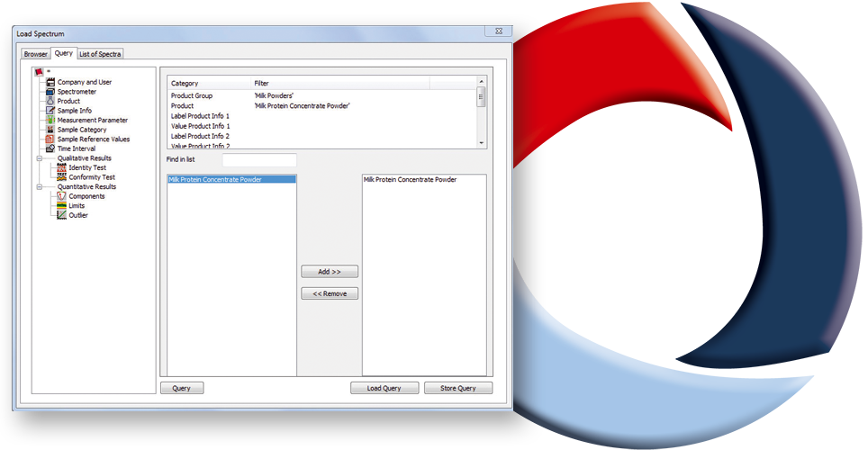Choose the Time Interval icon
The image size is (868, 450).
pyautogui.click(x=50, y=148)
